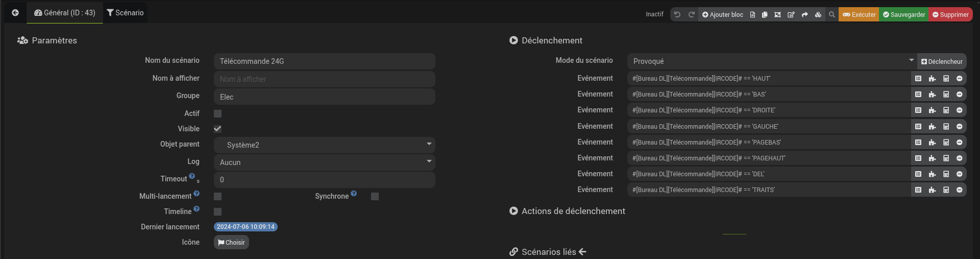
Task: Click the share/export arrow icon
Action: click(805, 15)
